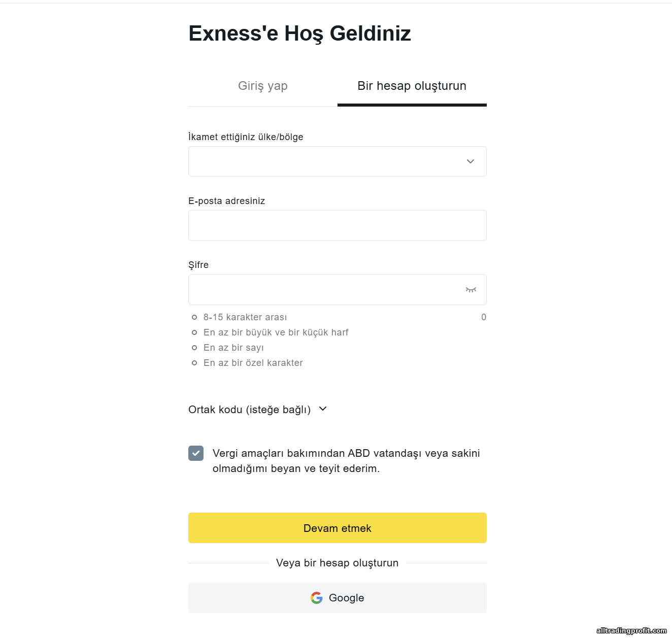
Task: Sign up using the Google button text
Action: pyautogui.click(x=347, y=598)
